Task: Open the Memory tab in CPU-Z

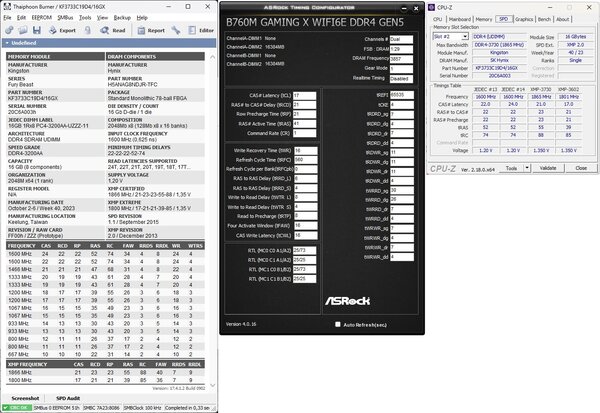Action: tap(484, 19)
